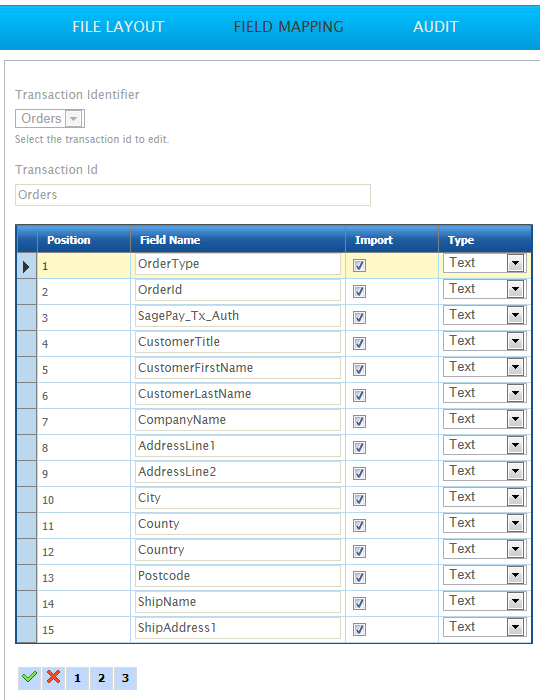540x700 pixels.
Task: Select the OrderType row arrow indicator
Action: [x=26, y=267]
